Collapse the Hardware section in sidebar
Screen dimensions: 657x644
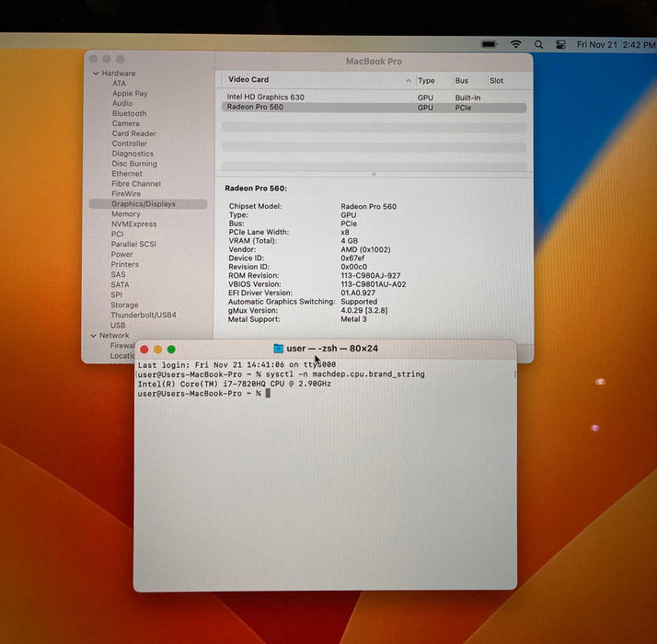(x=96, y=74)
